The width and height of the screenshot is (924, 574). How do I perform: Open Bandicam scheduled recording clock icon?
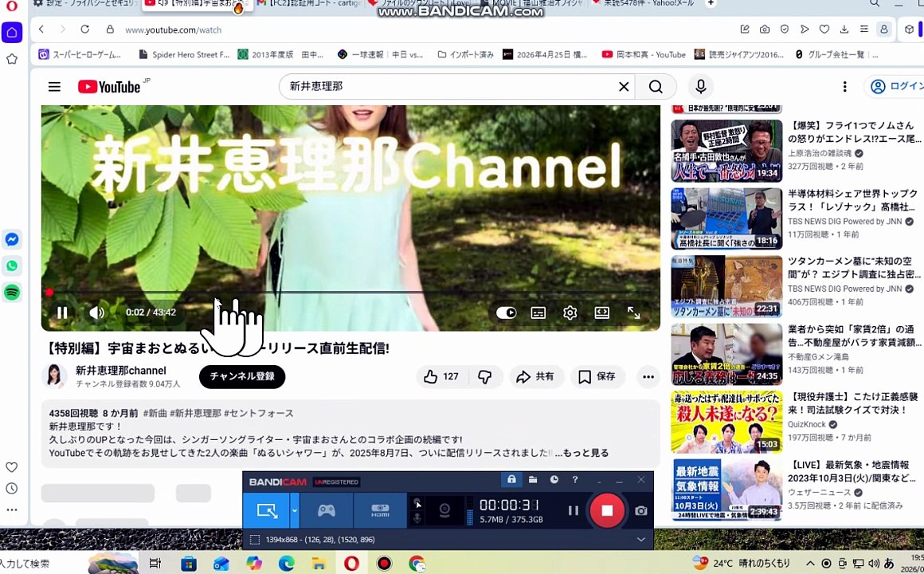(554, 480)
